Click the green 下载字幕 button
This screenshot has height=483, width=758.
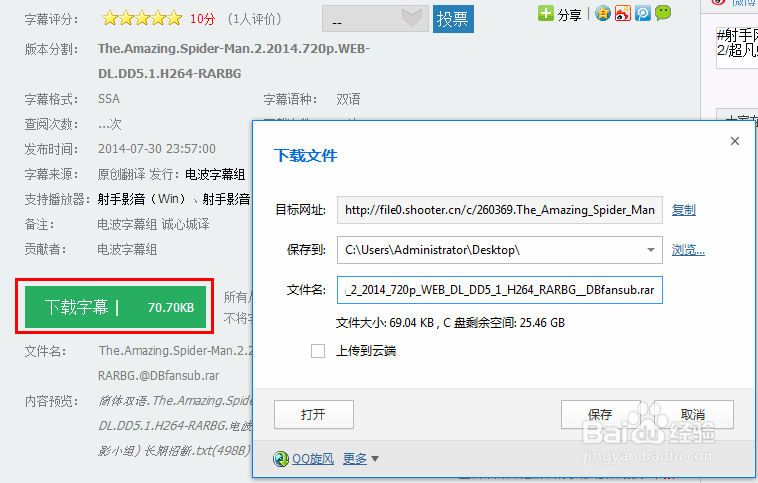pos(115,307)
